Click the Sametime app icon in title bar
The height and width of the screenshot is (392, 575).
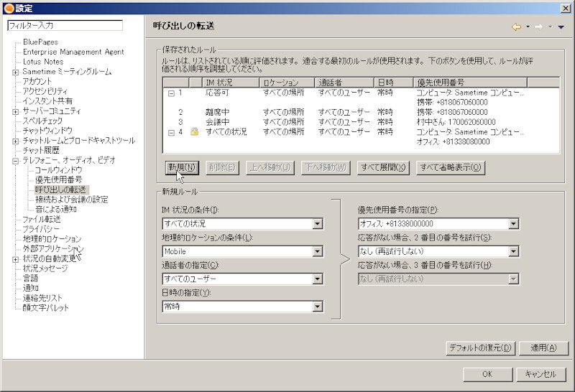pos(9,8)
